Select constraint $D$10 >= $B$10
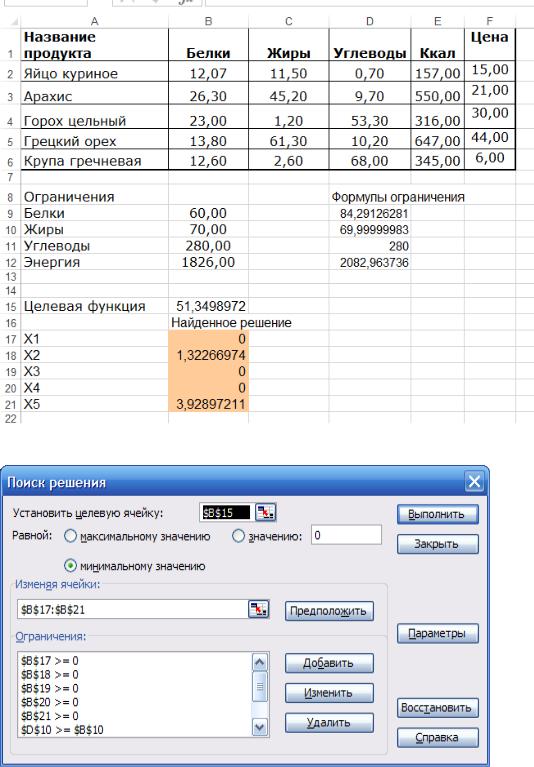Viewport: 534px width, 767px height. [x=62, y=730]
